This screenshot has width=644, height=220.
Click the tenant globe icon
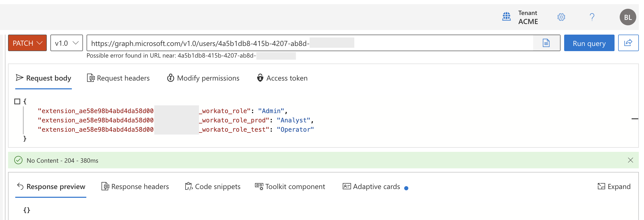coord(506,17)
